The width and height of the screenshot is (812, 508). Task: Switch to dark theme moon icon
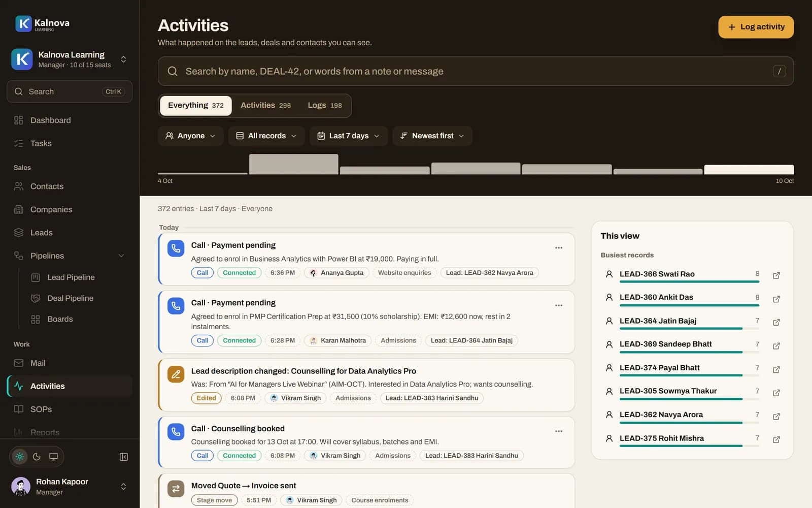point(37,457)
